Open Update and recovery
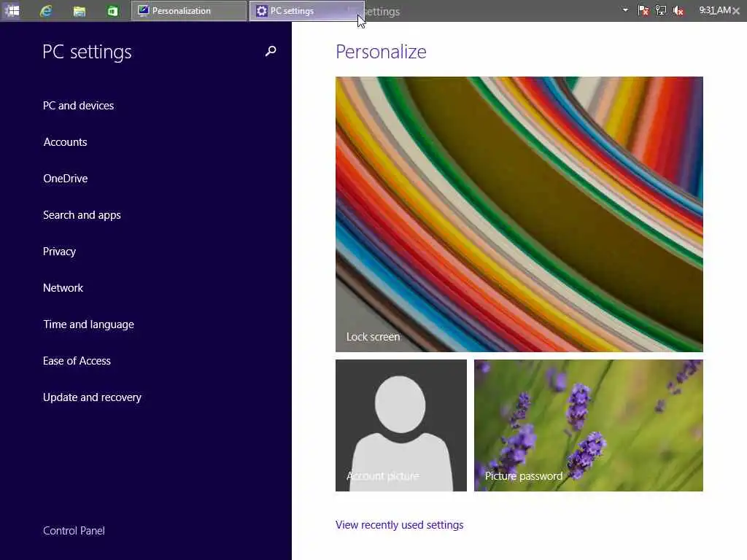Viewport: 747px width, 560px height. [92, 397]
